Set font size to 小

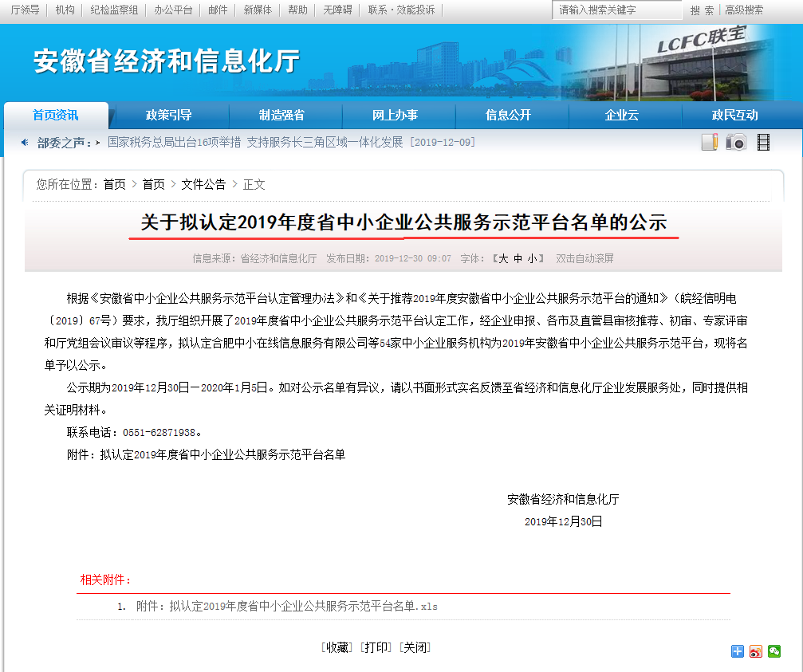(532, 259)
